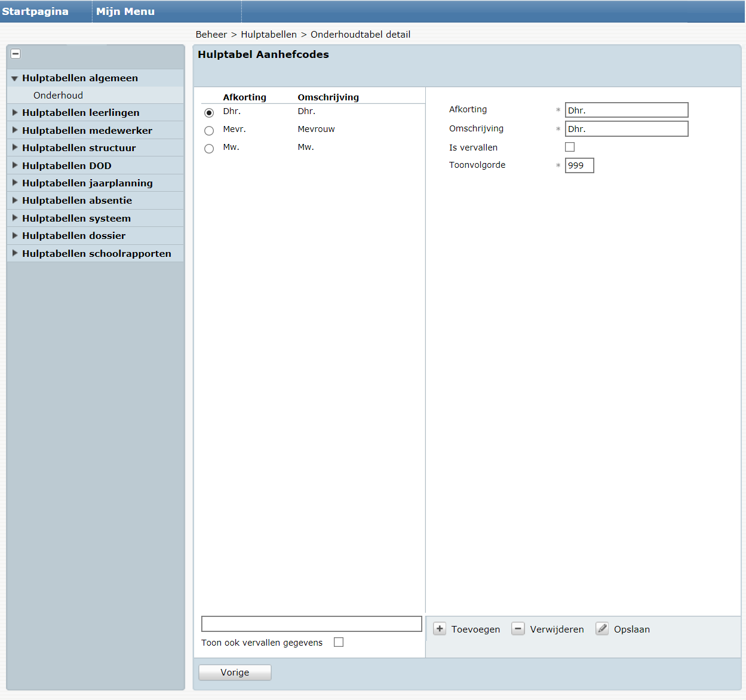Click Onderhoudtabel detail breadcrumb

[360, 35]
